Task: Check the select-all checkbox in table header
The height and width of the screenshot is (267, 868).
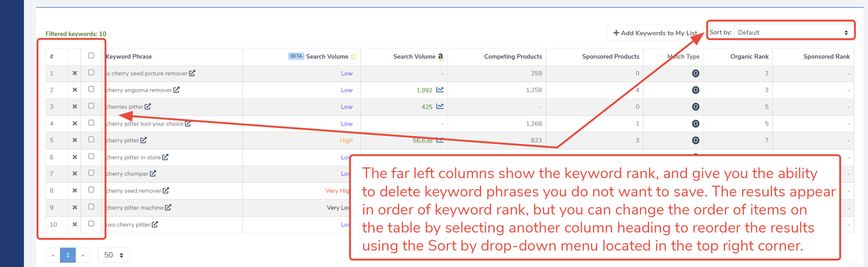Action: [x=91, y=56]
